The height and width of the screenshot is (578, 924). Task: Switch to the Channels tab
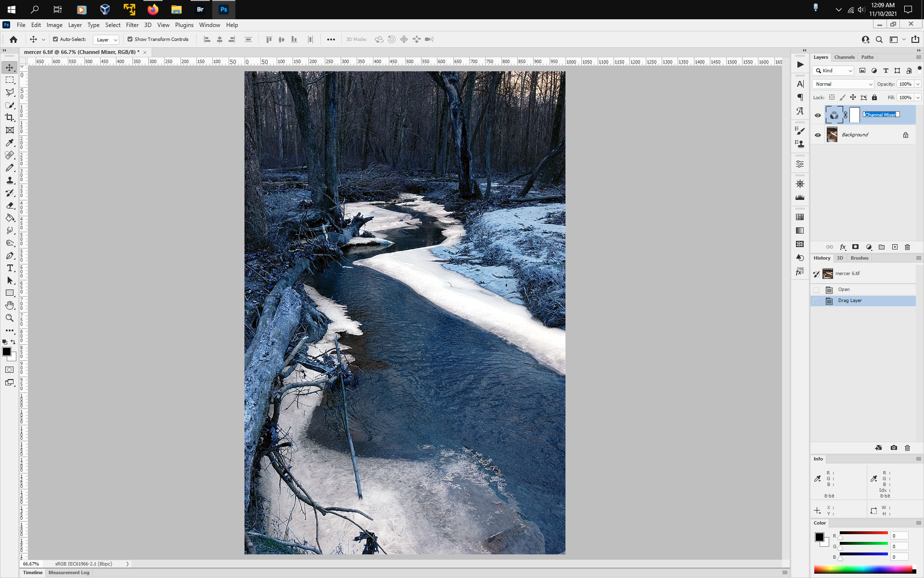click(x=844, y=57)
